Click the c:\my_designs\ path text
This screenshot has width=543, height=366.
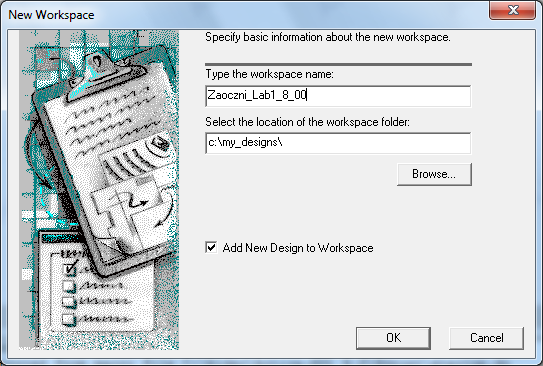[x=245, y=142]
